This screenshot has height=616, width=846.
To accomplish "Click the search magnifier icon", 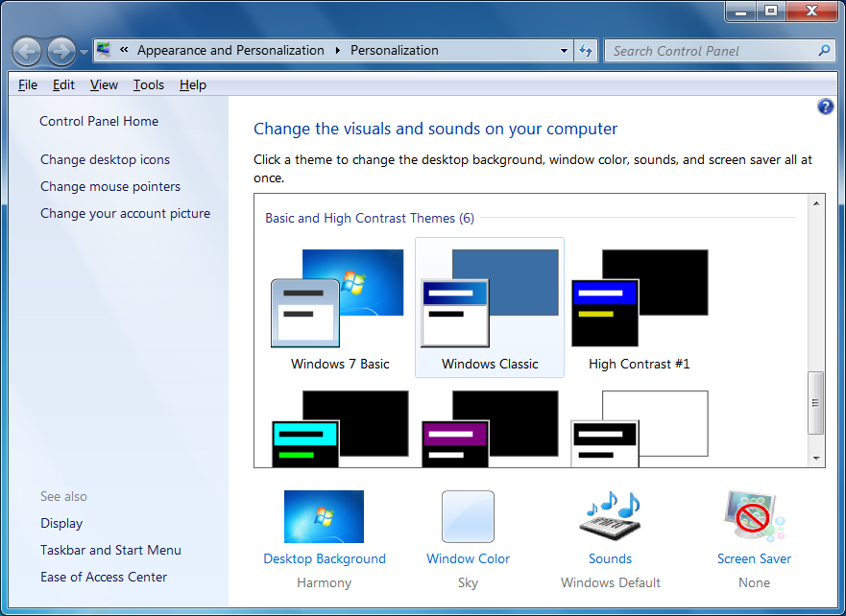I will (824, 51).
